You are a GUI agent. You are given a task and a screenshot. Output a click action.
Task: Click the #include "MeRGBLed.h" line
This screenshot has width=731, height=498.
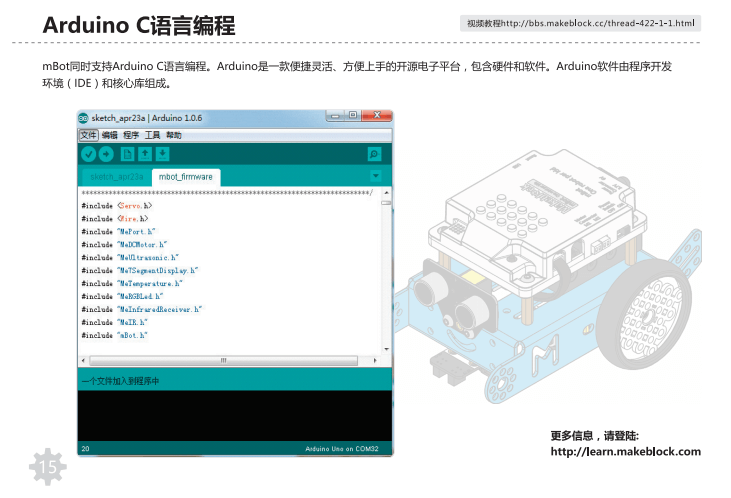pos(123,297)
